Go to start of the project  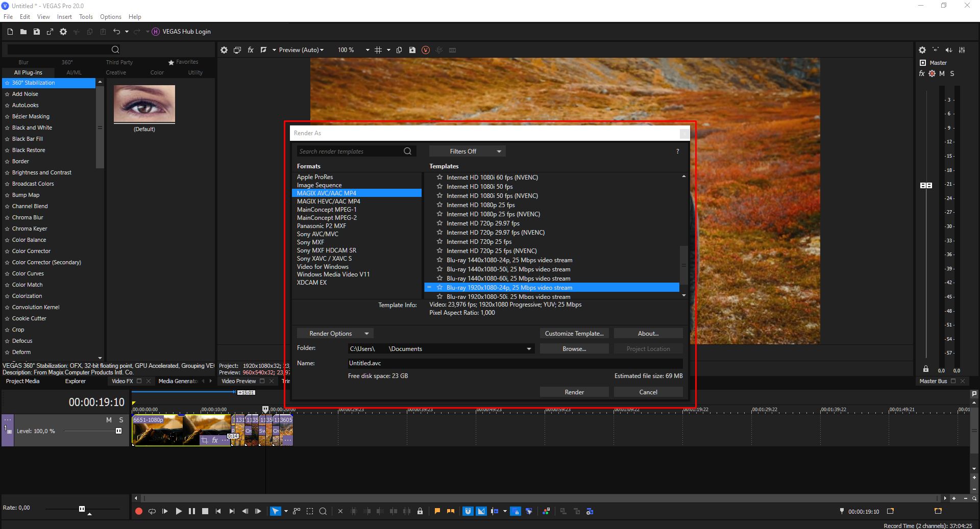coord(218,511)
